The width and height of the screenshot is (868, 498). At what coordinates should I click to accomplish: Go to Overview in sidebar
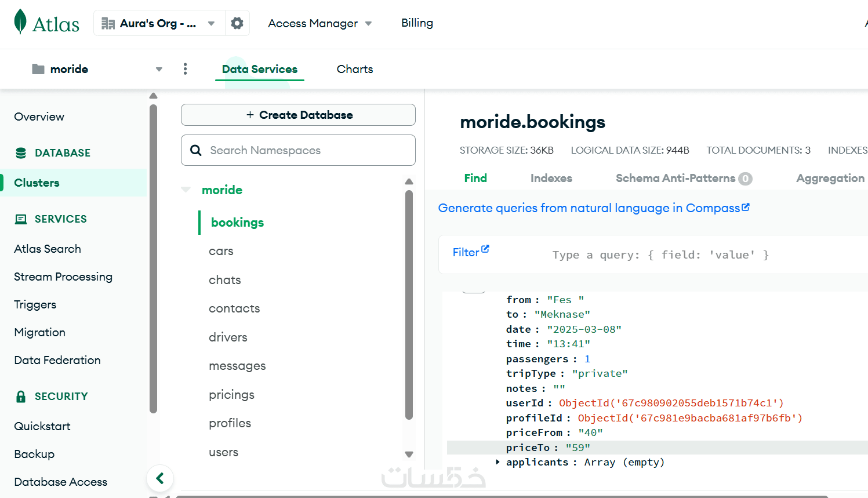click(x=39, y=117)
